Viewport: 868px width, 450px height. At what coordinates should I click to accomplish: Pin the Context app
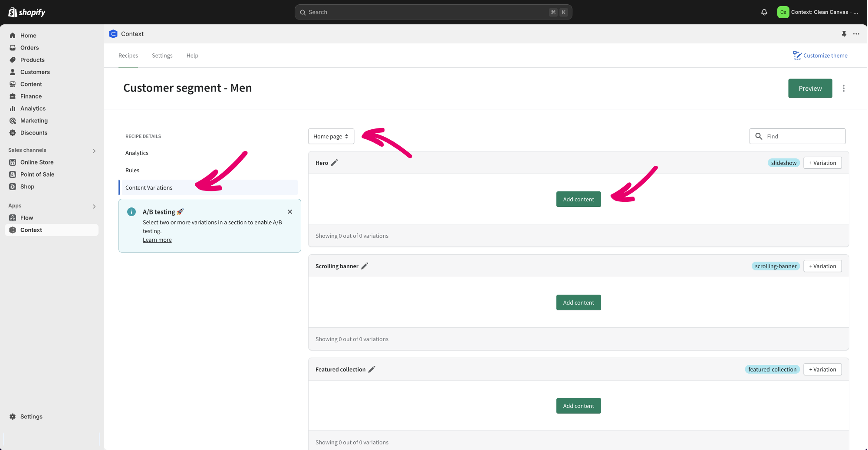[x=844, y=34]
